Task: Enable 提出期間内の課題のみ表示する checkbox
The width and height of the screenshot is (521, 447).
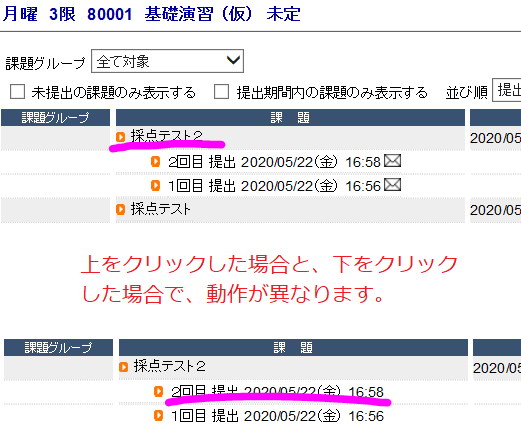Action: tap(221, 92)
